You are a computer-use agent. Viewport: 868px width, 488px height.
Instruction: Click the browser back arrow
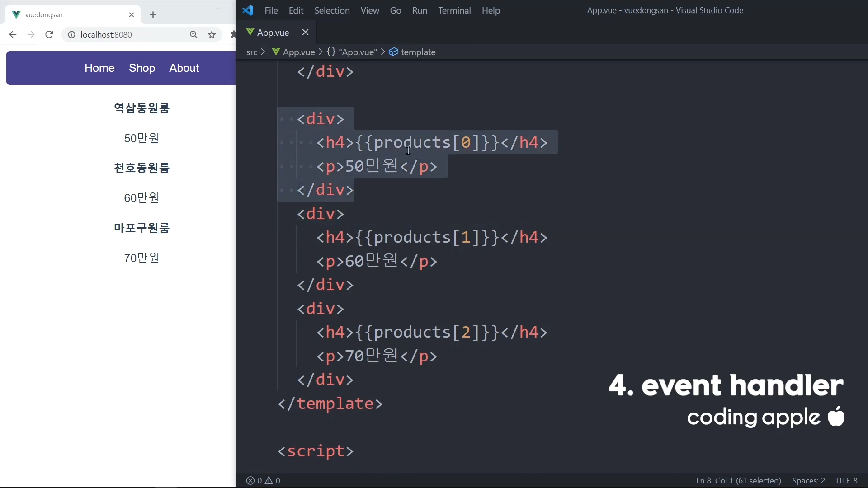point(13,35)
